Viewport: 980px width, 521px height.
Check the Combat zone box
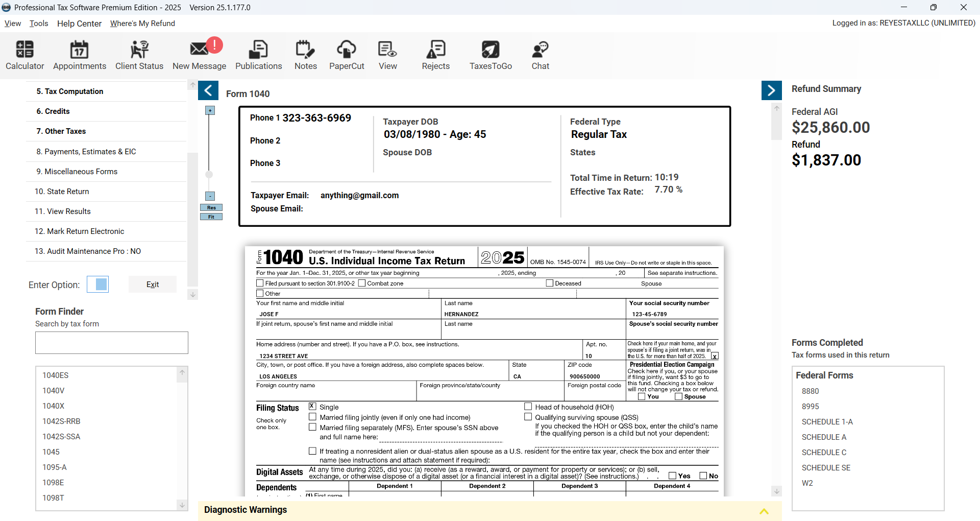pyautogui.click(x=362, y=283)
